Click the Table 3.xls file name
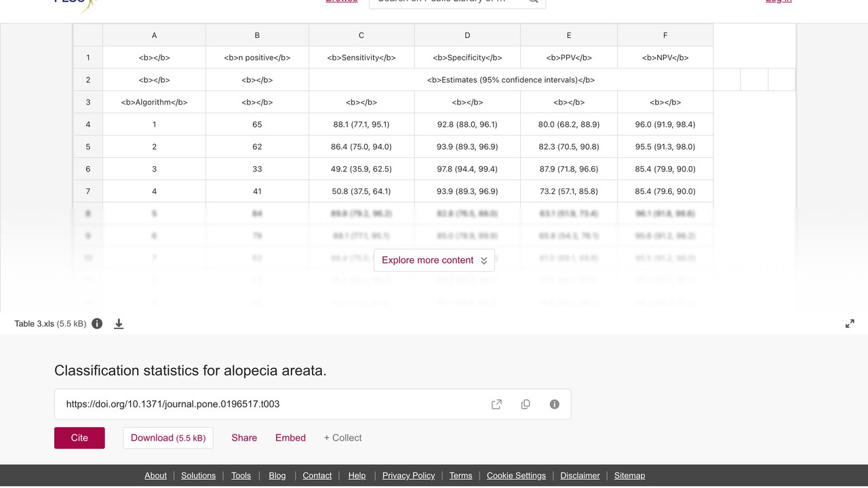 pos(34,324)
